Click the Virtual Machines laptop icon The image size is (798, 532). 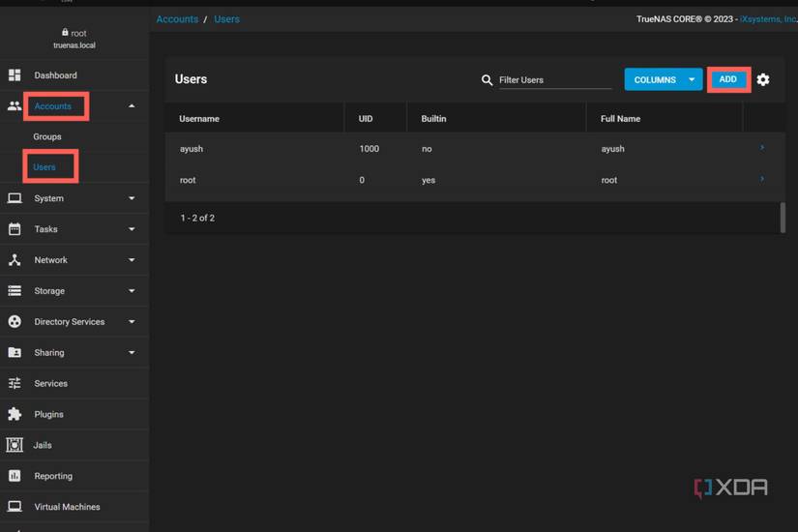pyautogui.click(x=15, y=507)
